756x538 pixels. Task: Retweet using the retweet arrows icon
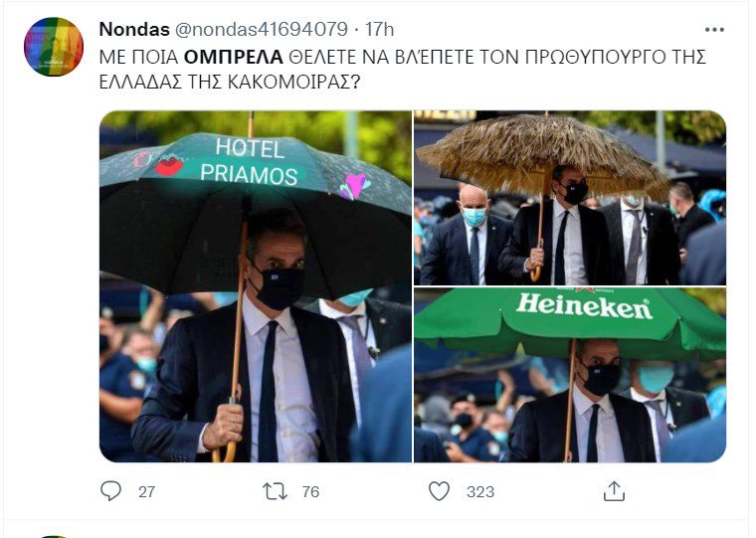pyautogui.click(x=275, y=491)
